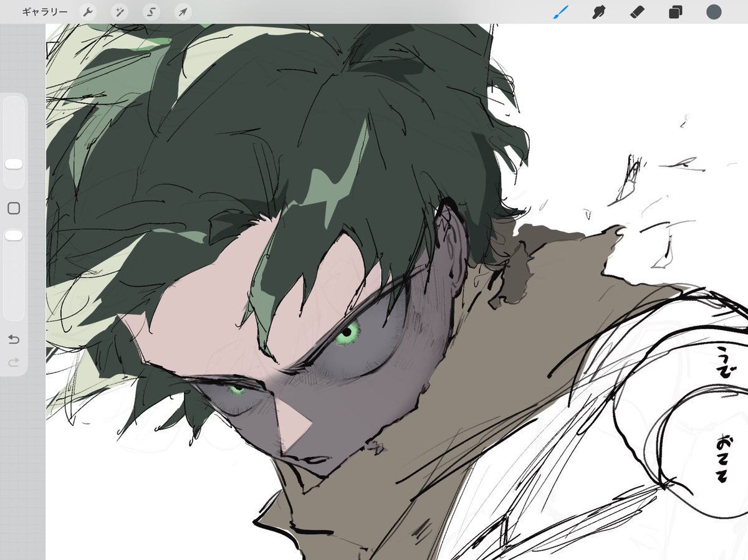Select the Paint brush tool
Screen dimensions: 748x560
pos(560,12)
